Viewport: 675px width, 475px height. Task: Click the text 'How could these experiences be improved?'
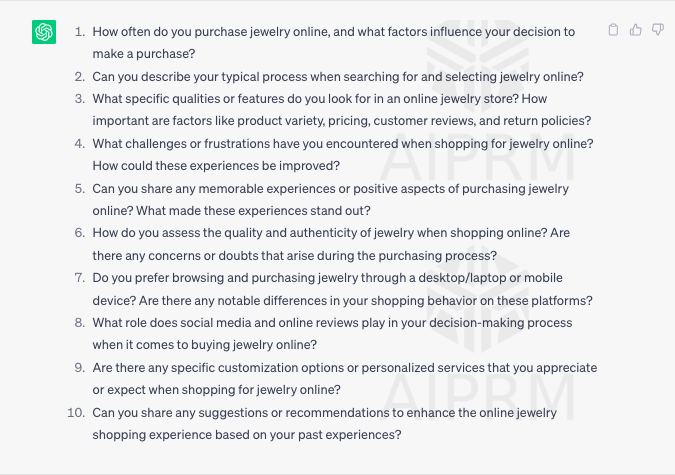point(216,166)
